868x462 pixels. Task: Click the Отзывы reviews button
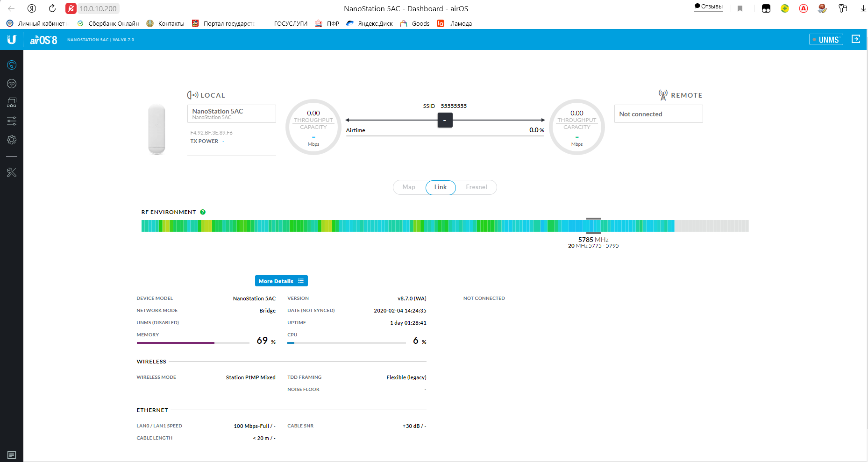(x=708, y=7)
